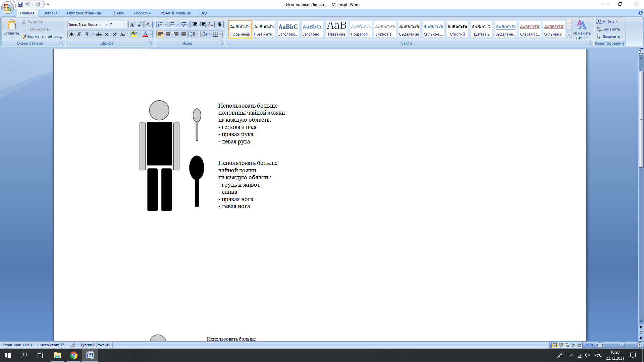Toggle italic К formatting
The height and width of the screenshot is (362, 644).
(79, 34)
